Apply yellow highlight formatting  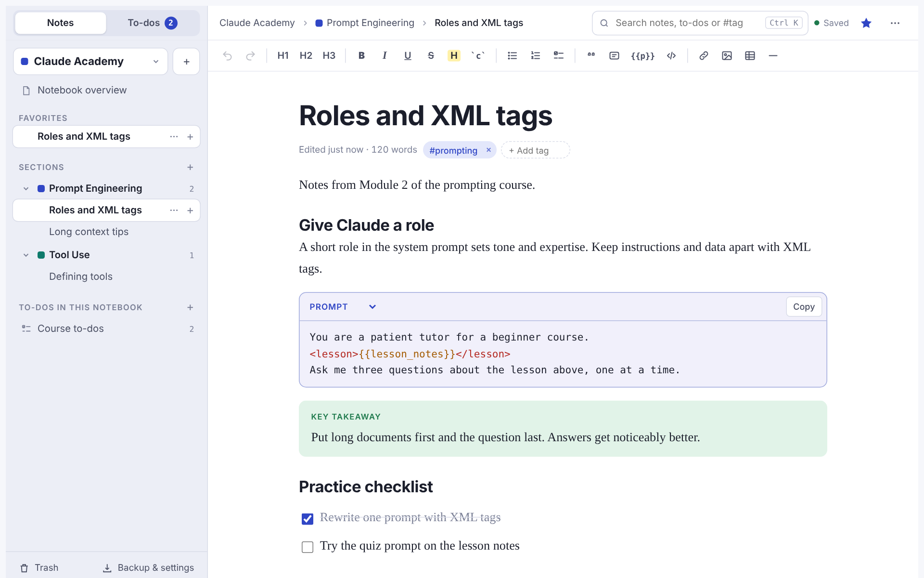[x=454, y=56]
